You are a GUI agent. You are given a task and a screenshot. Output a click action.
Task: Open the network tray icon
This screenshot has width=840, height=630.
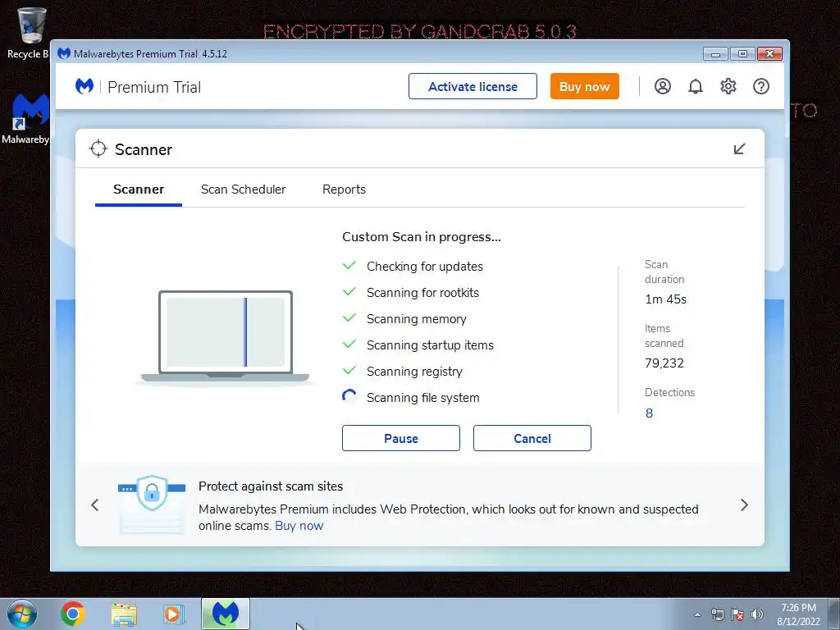tap(717, 615)
